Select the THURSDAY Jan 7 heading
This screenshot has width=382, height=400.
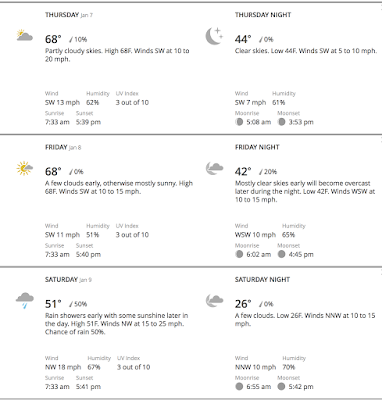[69, 15]
